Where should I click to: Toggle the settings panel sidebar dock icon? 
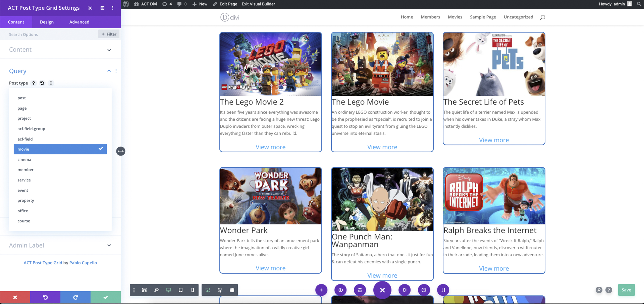click(x=102, y=8)
